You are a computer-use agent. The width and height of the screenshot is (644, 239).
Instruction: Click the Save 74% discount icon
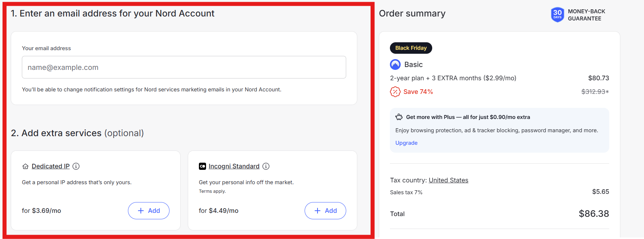coord(395,92)
